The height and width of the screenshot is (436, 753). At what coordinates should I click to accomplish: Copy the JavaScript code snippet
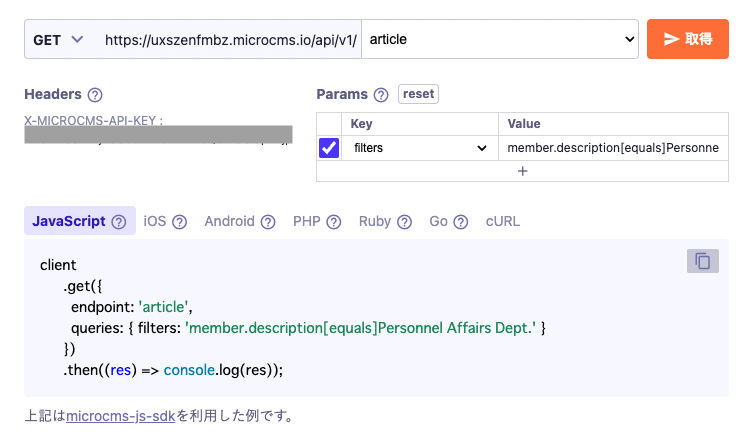(x=702, y=261)
